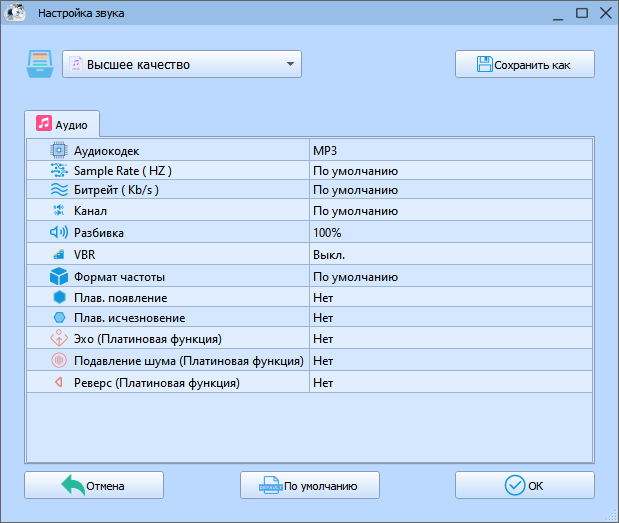Click the Подавление шума icon
This screenshot has width=619, height=523.
(59, 360)
